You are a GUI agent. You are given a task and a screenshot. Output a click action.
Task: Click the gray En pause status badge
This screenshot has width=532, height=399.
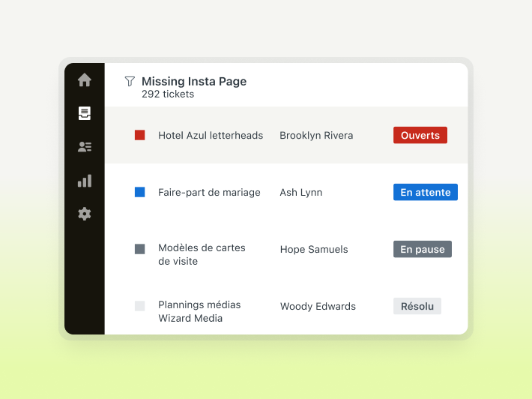422,249
